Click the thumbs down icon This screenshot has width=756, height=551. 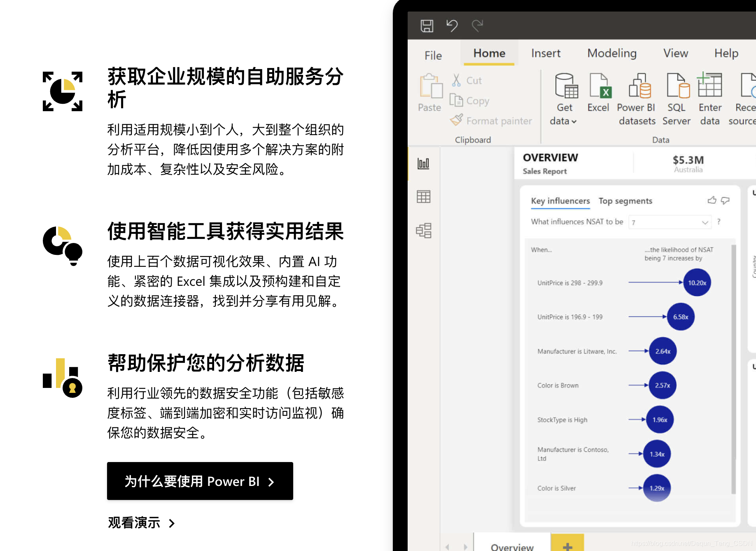pos(725,201)
